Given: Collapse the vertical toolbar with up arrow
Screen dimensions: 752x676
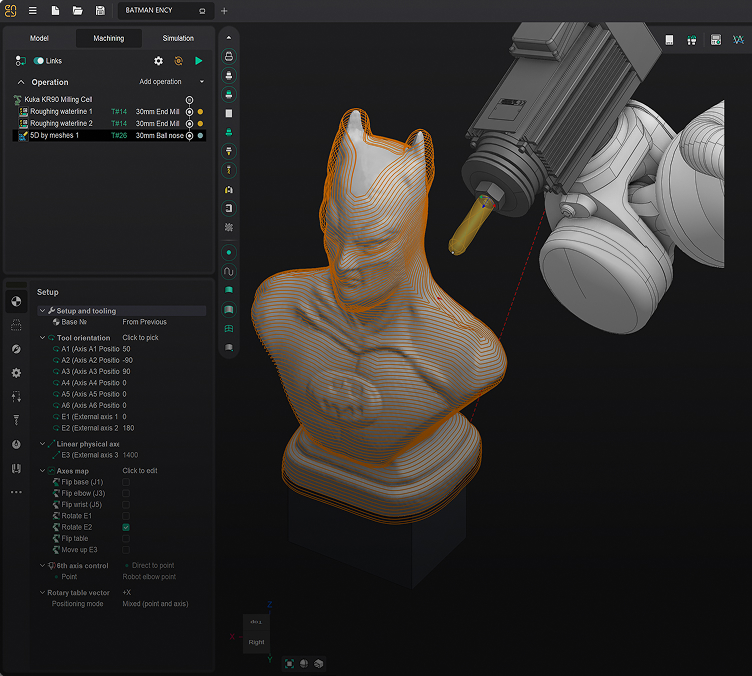Looking at the screenshot, I should tap(229, 38).
